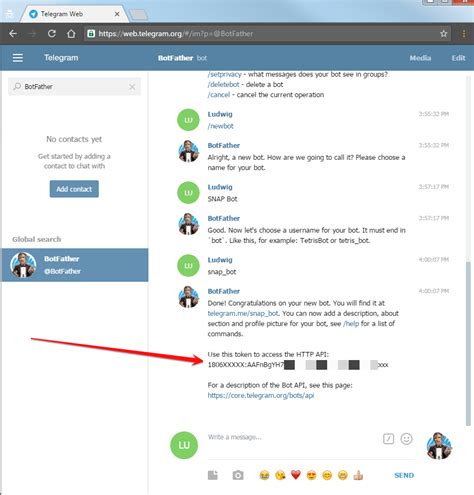Attach a photo with the camera icon
This screenshot has height=495, width=474.
click(x=238, y=475)
